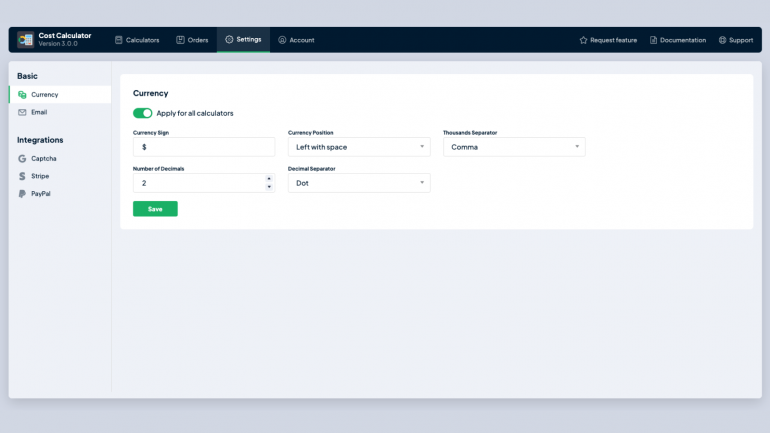Viewport: 770px width, 433px height.
Task: Click the Currency Sign input field
Action: click(x=203, y=147)
